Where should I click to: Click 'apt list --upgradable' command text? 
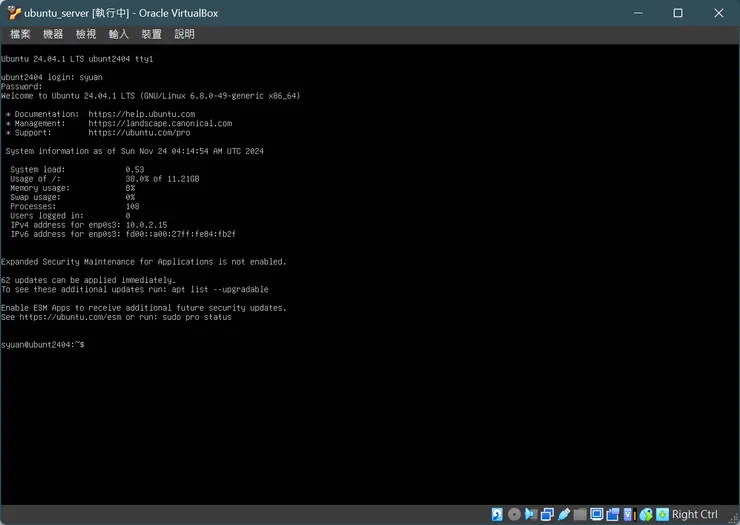(220, 289)
